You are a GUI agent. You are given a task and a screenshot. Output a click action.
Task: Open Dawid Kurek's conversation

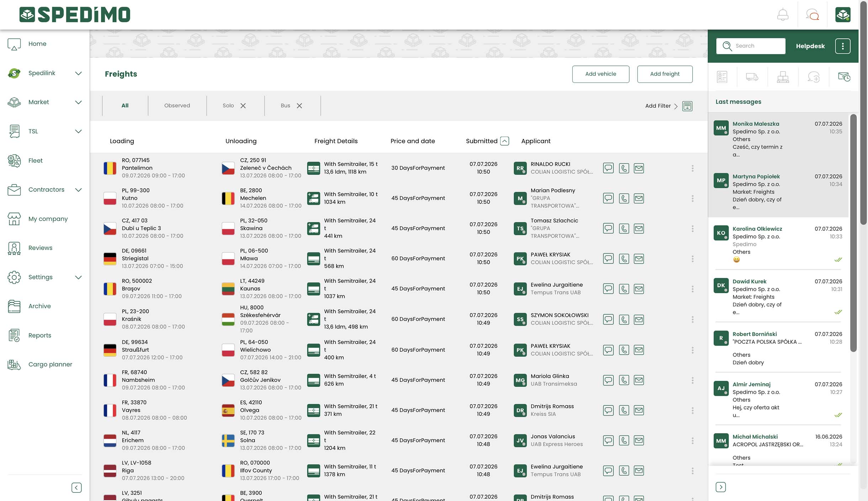(778, 296)
